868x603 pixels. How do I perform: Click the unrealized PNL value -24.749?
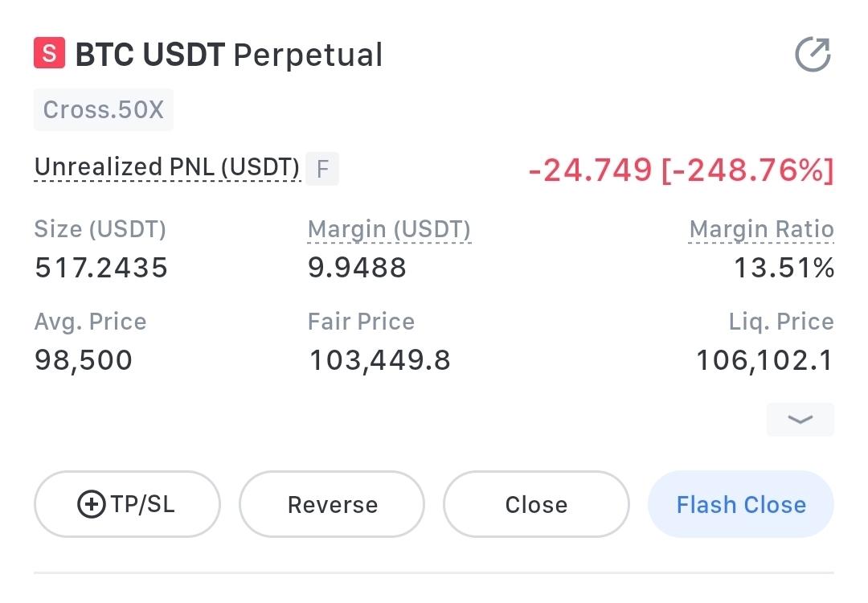pos(590,170)
